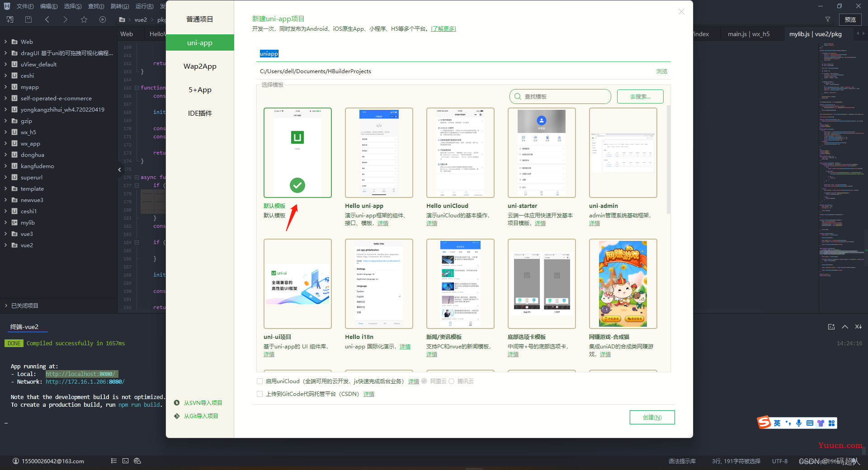Click the new file icon in toolbar

(x=10, y=19)
